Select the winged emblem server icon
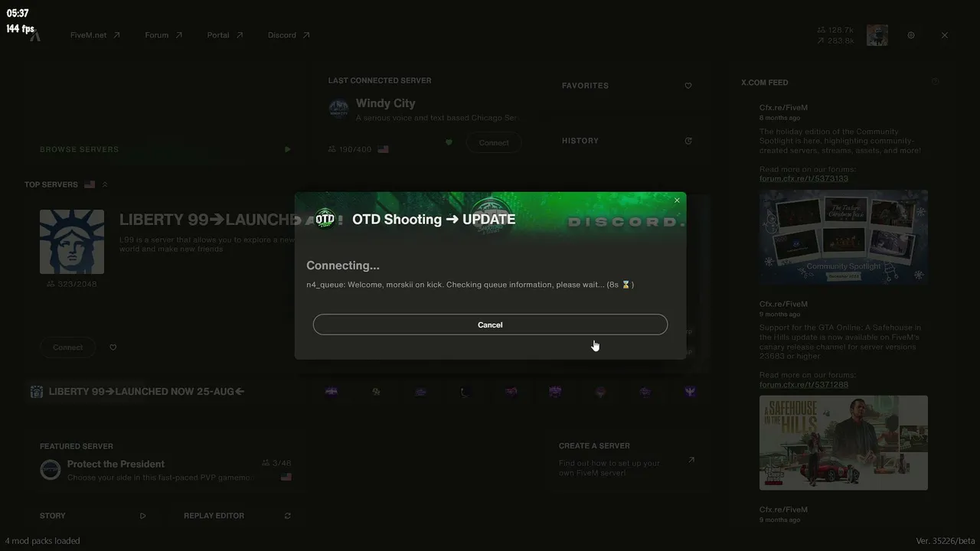980x551 pixels. (x=690, y=392)
